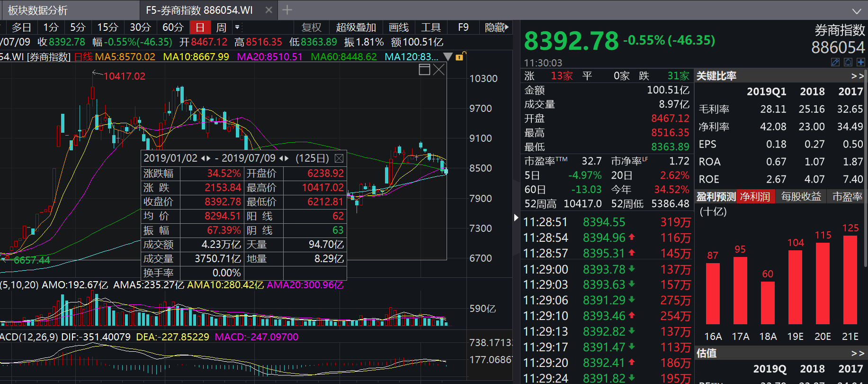The width and height of the screenshot is (868, 384).
Task: Click the MA5:8570.02 indicator label
Action: [125, 57]
